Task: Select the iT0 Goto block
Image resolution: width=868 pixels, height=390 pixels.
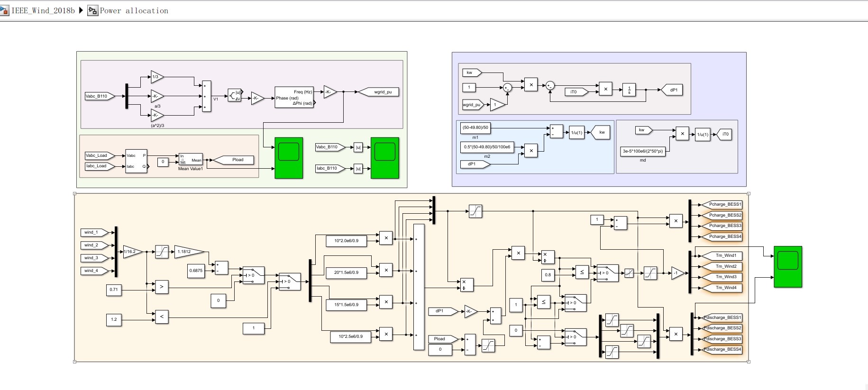Action: tap(724, 135)
